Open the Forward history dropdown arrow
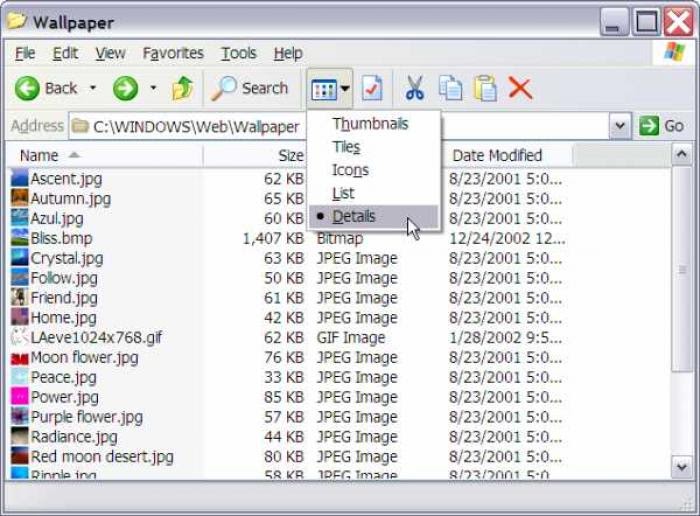 (x=153, y=87)
